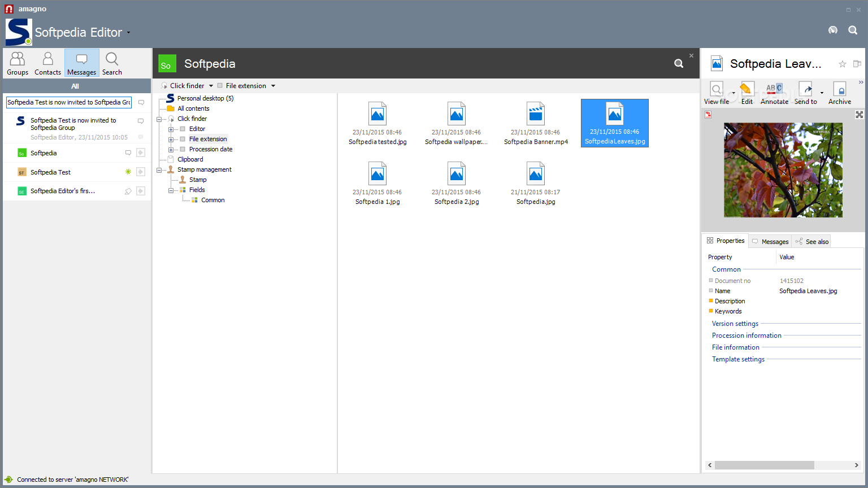Expand the Editor tree node
This screenshot has height=488, width=868.
pyautogui.click(x=171, y=129)
